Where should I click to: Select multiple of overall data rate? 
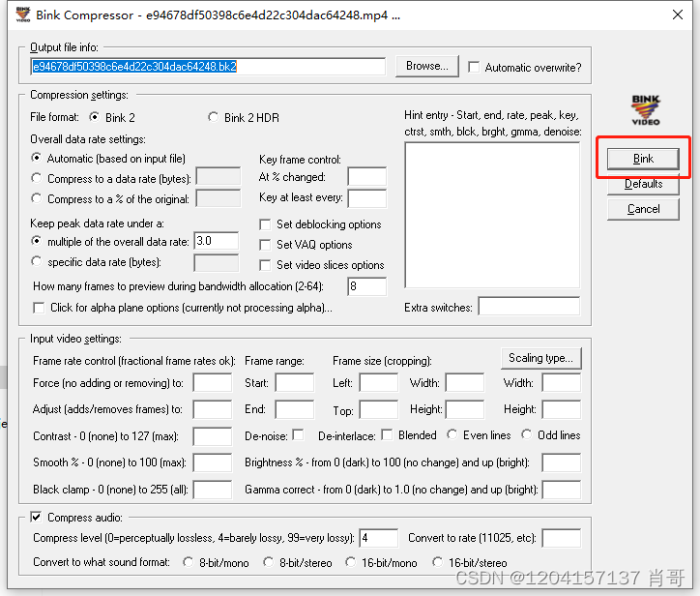[37, 241]
